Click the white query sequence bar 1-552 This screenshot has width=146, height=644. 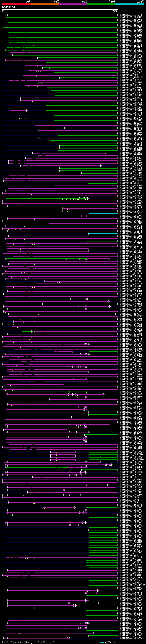[60, 10]
